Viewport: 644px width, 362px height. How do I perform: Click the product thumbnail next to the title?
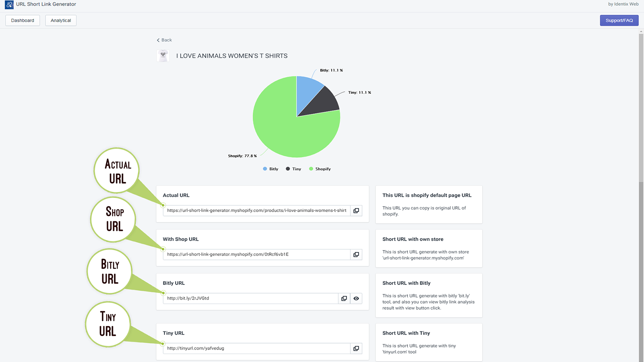(163, 56)
